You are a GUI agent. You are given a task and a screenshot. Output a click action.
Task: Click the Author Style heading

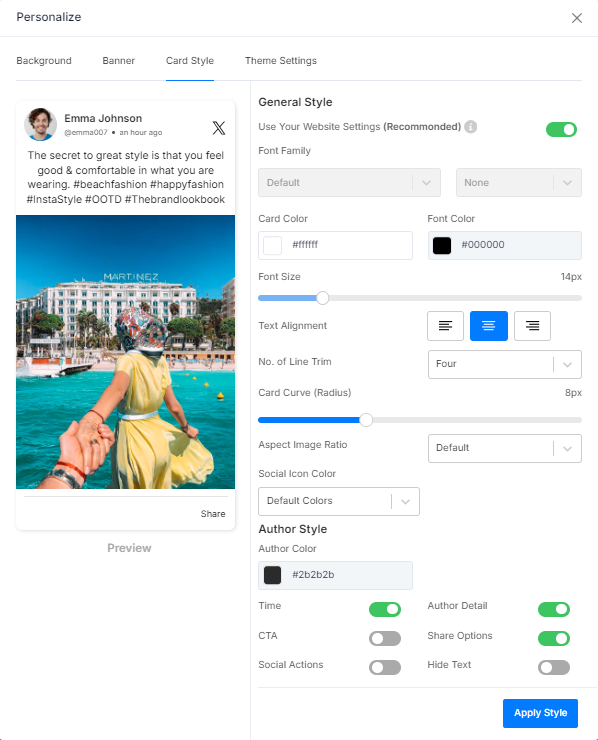293,529
